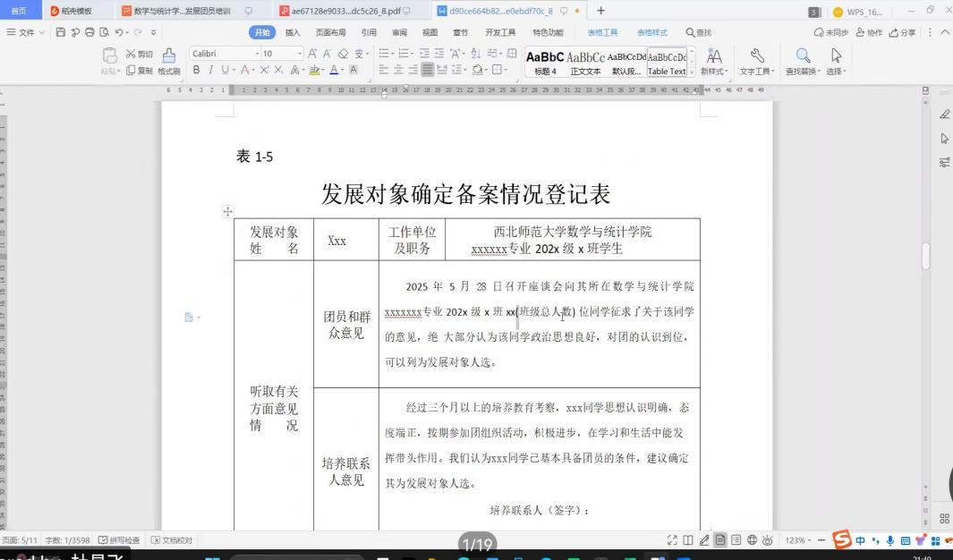
Task: Align text left
Action: coord(384,71)
